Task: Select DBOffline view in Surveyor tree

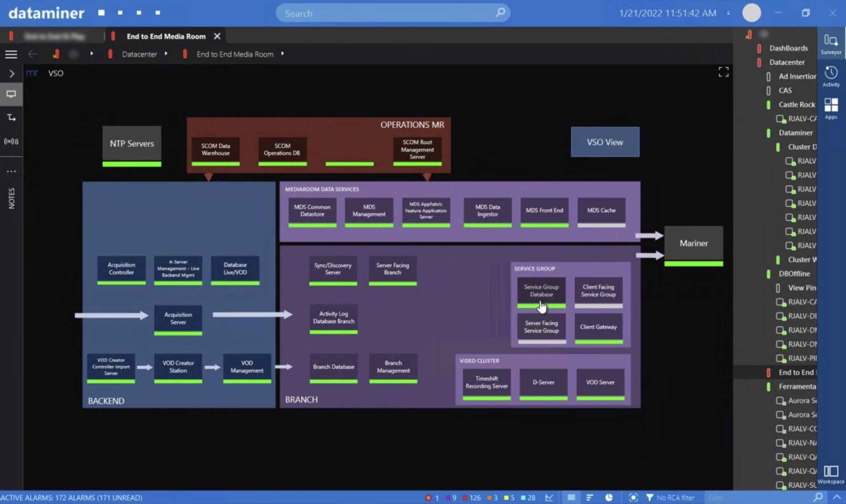Action: click(794, 274)
